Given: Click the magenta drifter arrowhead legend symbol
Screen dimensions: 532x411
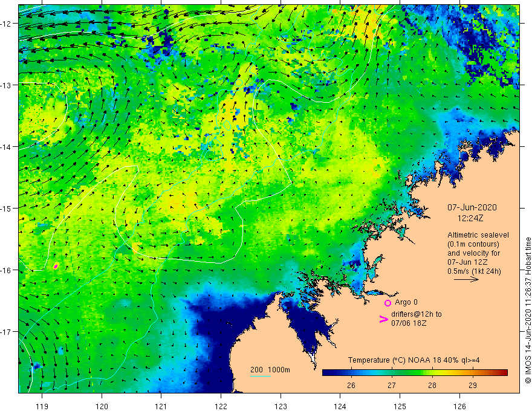Looking at the screenshot, I should tap(383, 319).
